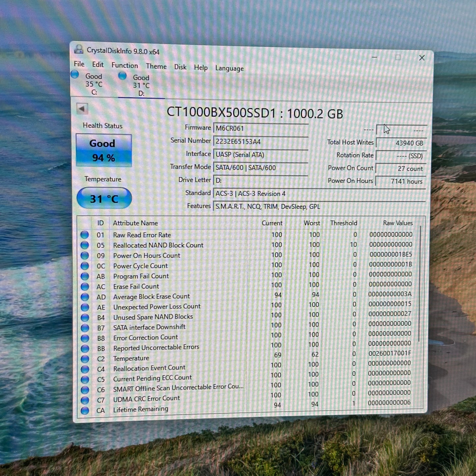Click the attribute list vertical scrollbar
Screen dimensions: 476x476
click(420, 284)
